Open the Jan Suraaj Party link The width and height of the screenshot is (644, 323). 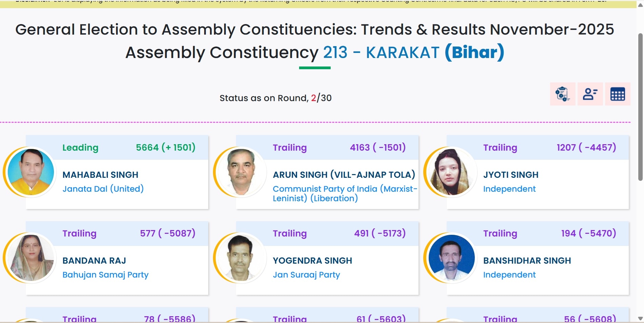coord(306,274)
